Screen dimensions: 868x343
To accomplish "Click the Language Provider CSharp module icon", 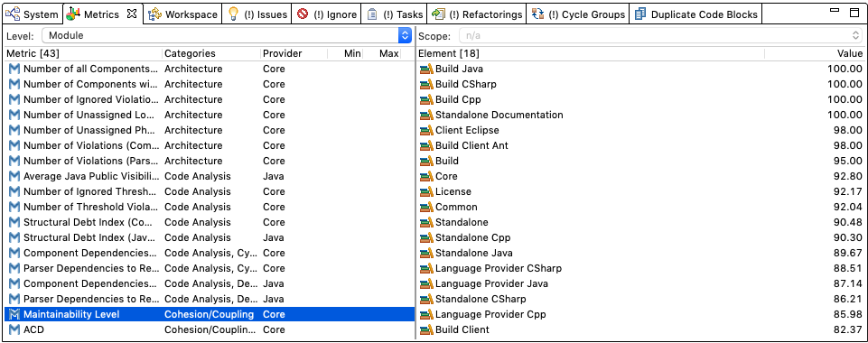I will 425,268.
